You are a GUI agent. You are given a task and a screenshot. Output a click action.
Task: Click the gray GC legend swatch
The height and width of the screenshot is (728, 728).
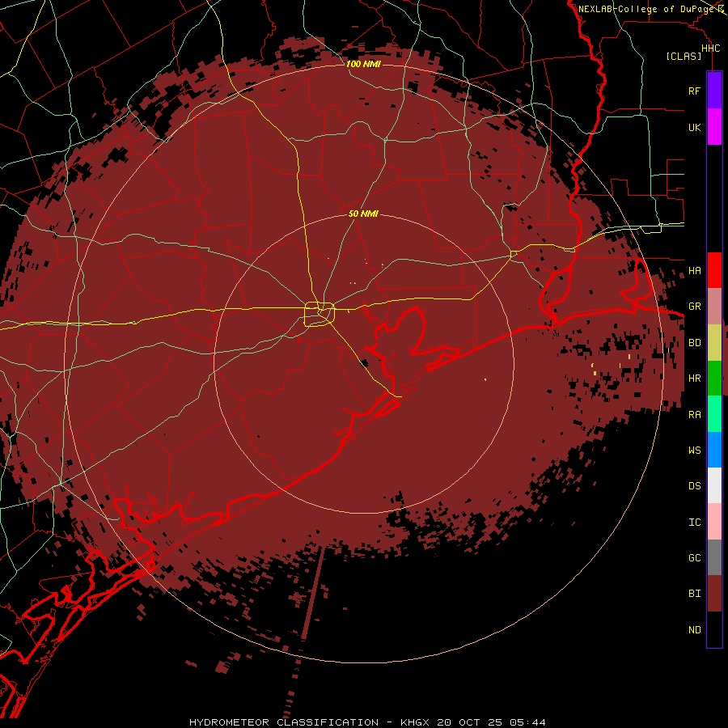point(714,557)
